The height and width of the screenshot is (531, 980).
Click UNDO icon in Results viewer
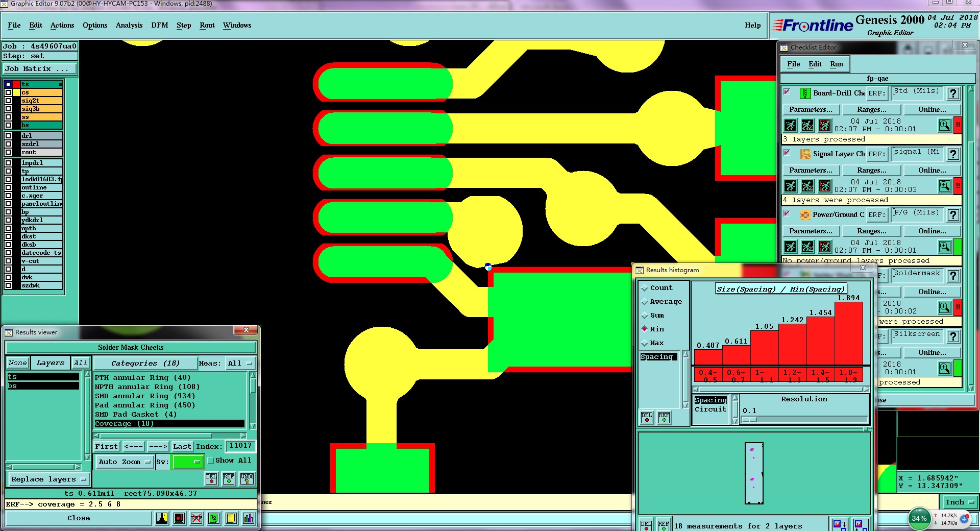[x=247, y=478]
